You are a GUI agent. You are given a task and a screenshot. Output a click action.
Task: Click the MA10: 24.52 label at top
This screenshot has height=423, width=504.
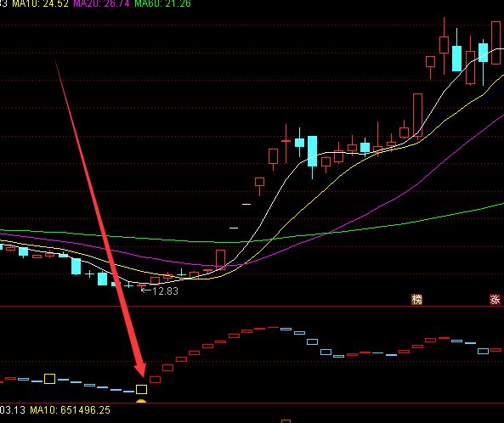40,3
